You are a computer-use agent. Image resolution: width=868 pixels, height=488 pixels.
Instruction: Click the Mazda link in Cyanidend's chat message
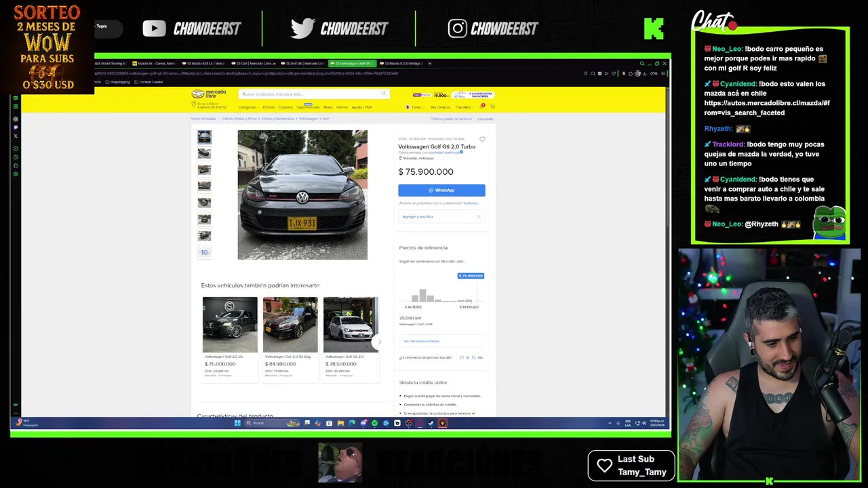[x=766, y=108]
